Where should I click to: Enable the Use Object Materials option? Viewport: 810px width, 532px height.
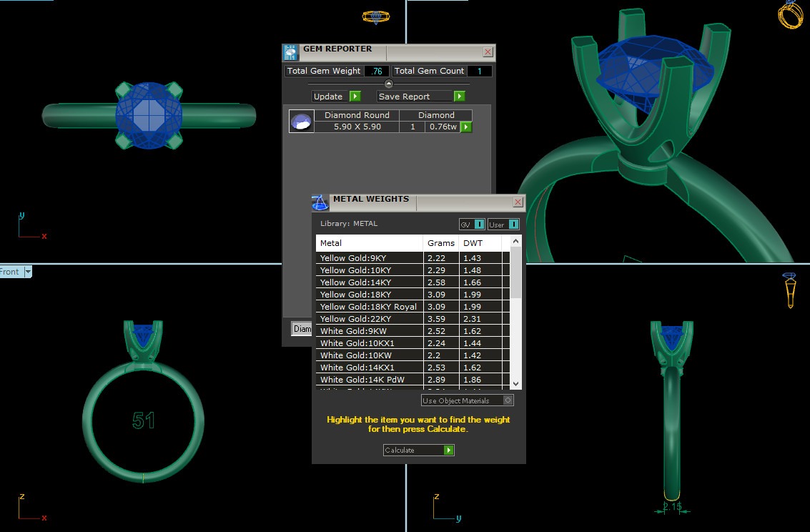(508, 400)
